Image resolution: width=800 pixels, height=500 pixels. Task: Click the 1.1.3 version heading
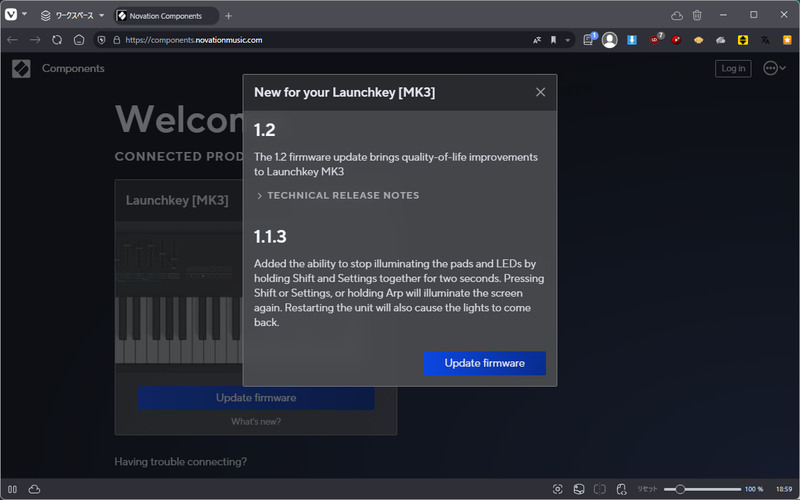(270, 237)
